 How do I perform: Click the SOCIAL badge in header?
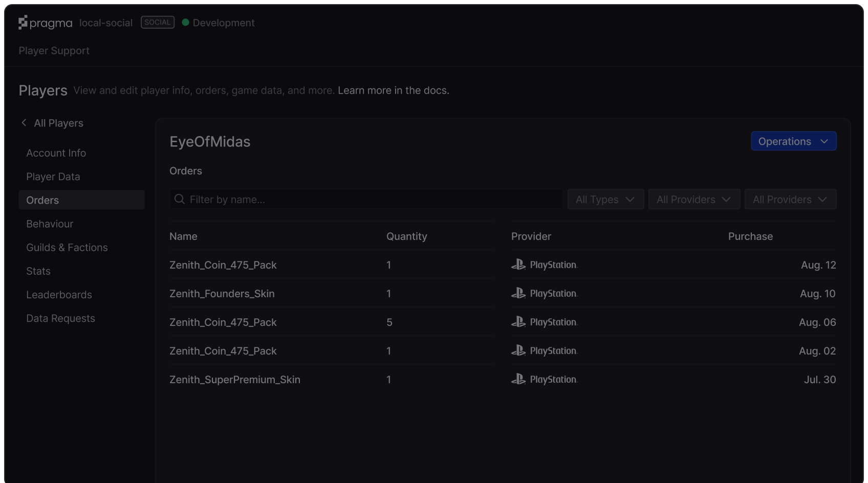coord(158,23)
